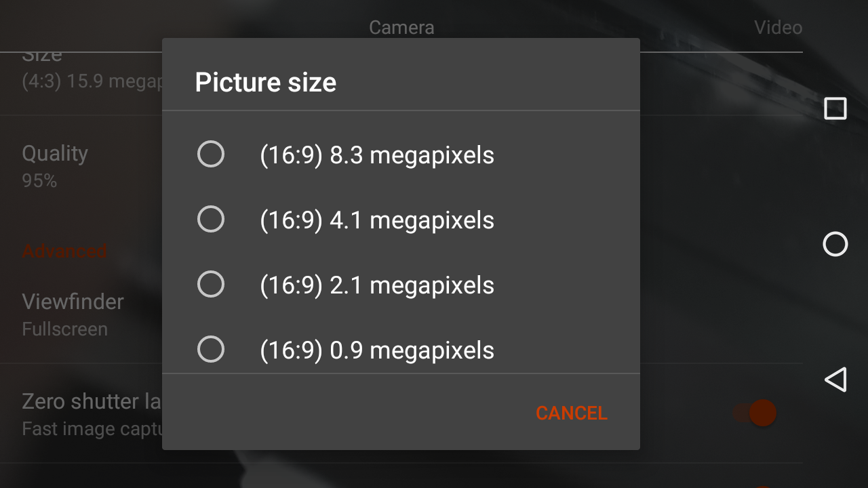The image size is (868, 488).
Task: Choose the (16:9) 8.3 megapixels label
Action: coord(377,155)
